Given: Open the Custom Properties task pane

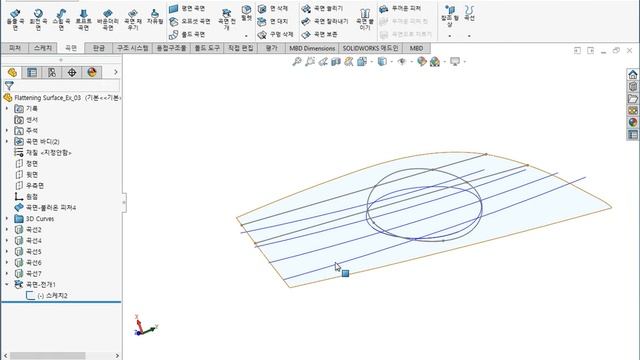Looking at the screenshot, I should tap(633, 134).
